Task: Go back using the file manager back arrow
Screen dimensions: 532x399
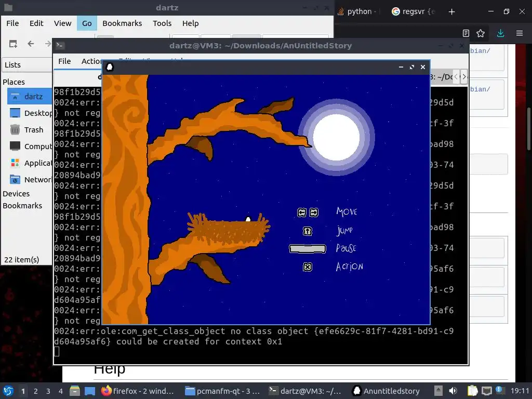Action: [x=31, y=44]
